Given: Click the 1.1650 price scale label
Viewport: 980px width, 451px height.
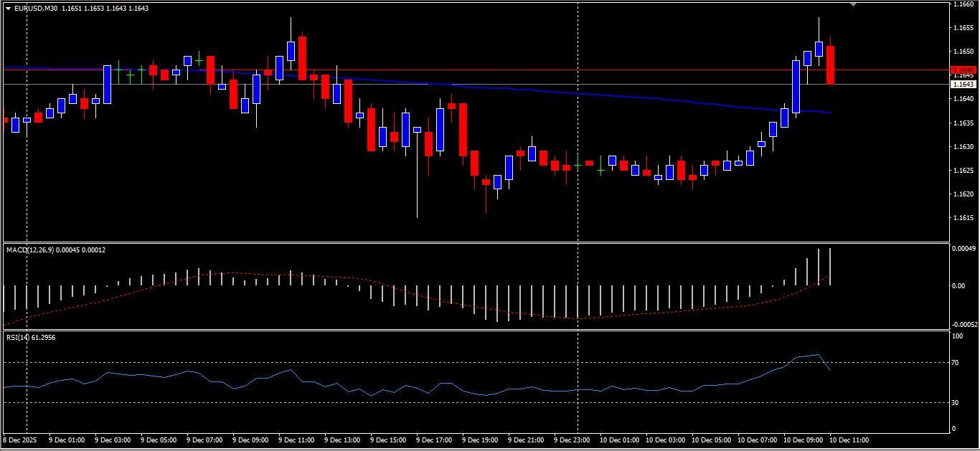Looking at the screenshot, I should [x=963, y=52].
